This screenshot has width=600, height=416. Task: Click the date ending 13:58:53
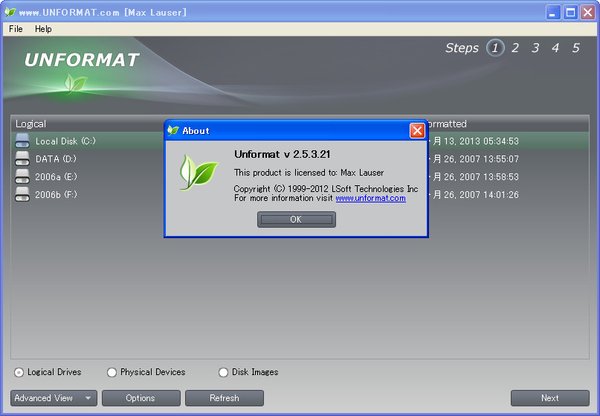click(x=474, y=177)
